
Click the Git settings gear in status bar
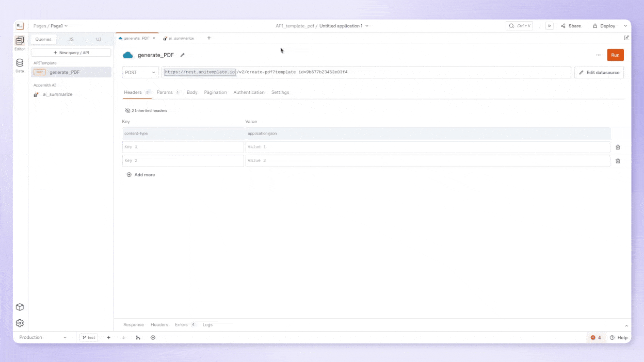point(153,337)
